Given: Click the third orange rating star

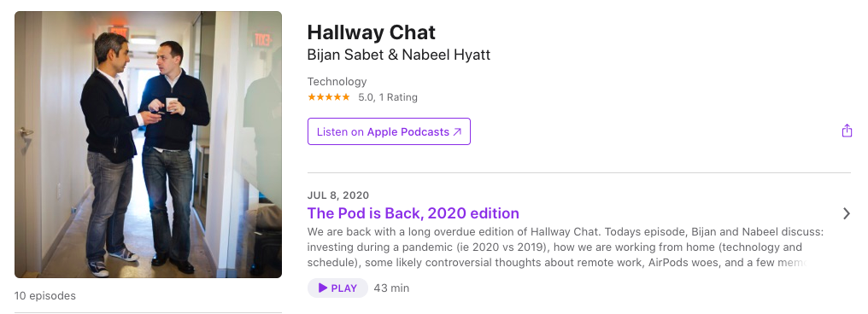Looking at the screenshot, I should pyautogui.click(x=329, y=97).
